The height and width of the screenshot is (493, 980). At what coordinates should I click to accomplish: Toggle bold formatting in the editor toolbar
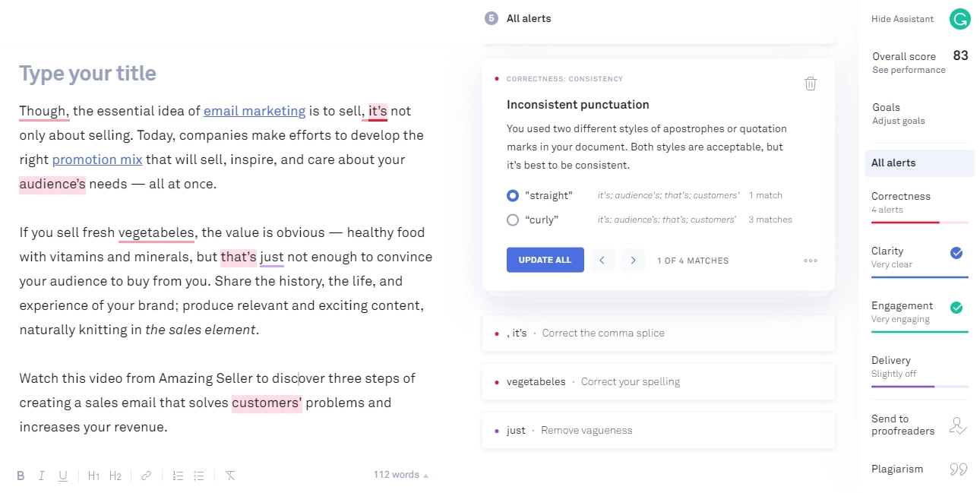pos(21,475)
